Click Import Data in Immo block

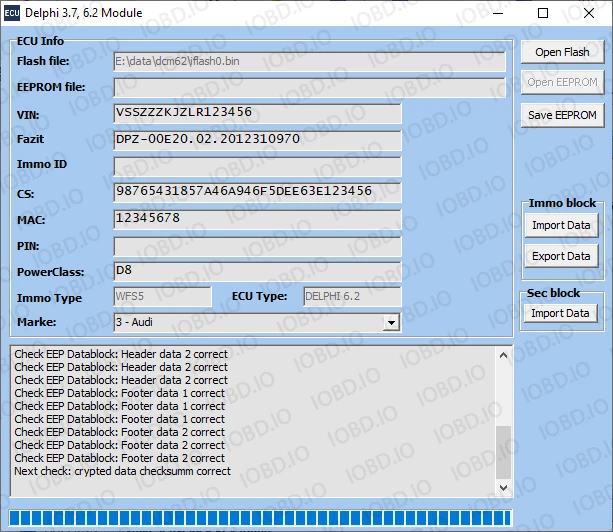[x=560, y=225]
